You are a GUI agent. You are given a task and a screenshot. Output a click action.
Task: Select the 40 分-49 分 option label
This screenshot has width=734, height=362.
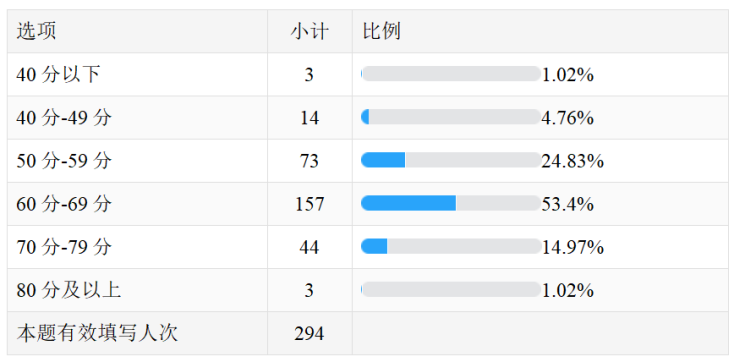pos(64,118)
